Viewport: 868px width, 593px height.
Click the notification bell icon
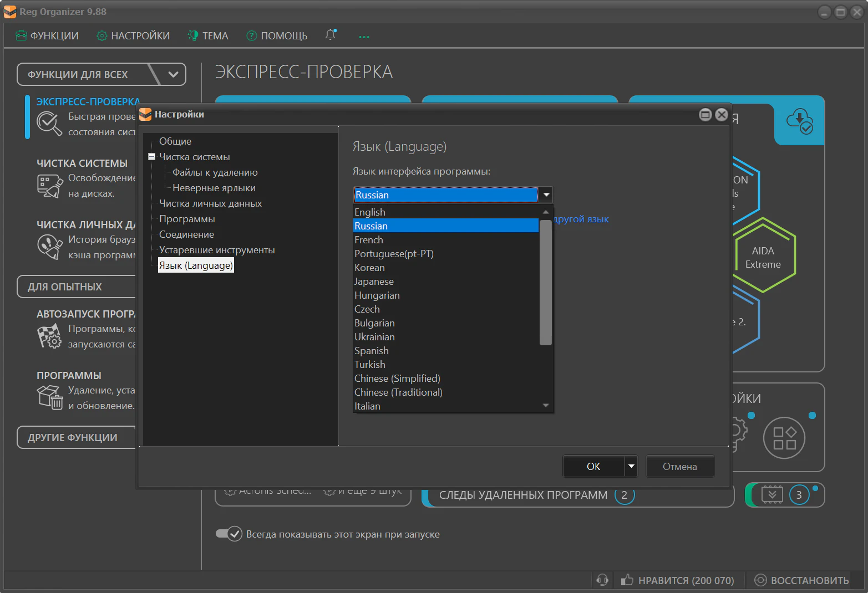[331, 35]
